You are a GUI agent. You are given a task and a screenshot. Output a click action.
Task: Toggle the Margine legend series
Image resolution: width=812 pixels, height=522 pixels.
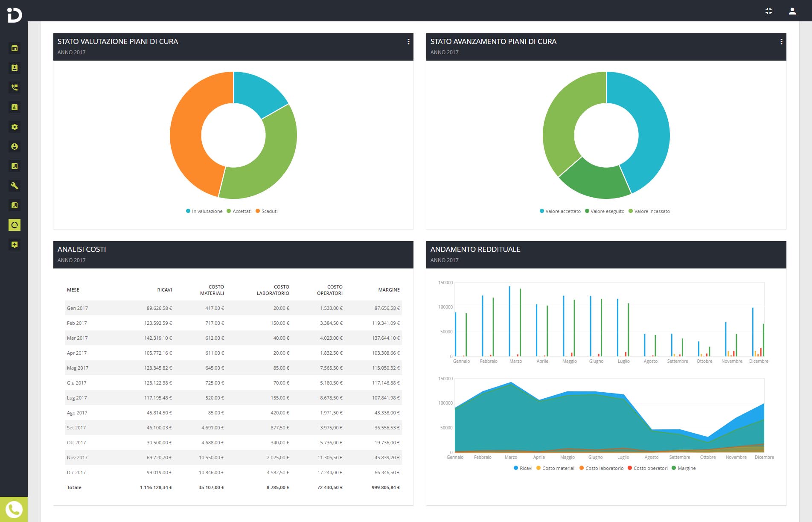pyautogui.click(x=684, y=468)
